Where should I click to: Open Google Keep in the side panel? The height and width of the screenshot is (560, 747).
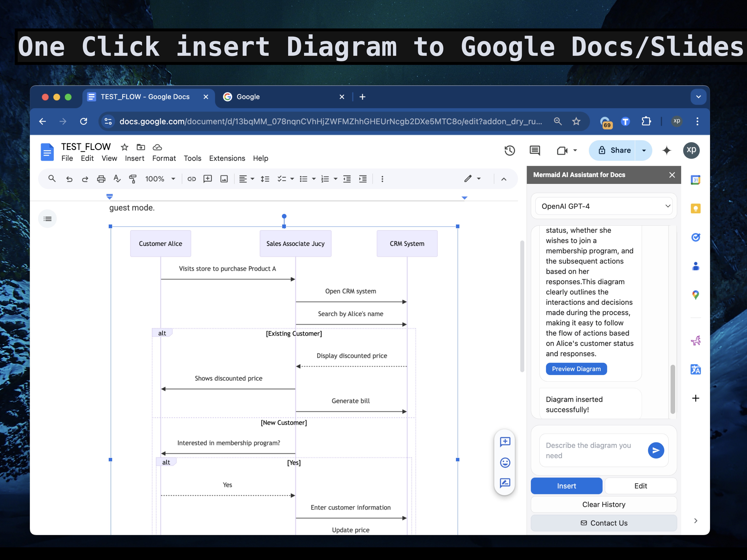(x=696, y=209)
